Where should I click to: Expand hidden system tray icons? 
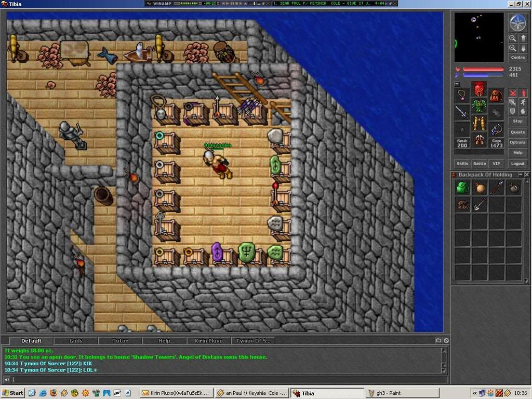[475, 393]
